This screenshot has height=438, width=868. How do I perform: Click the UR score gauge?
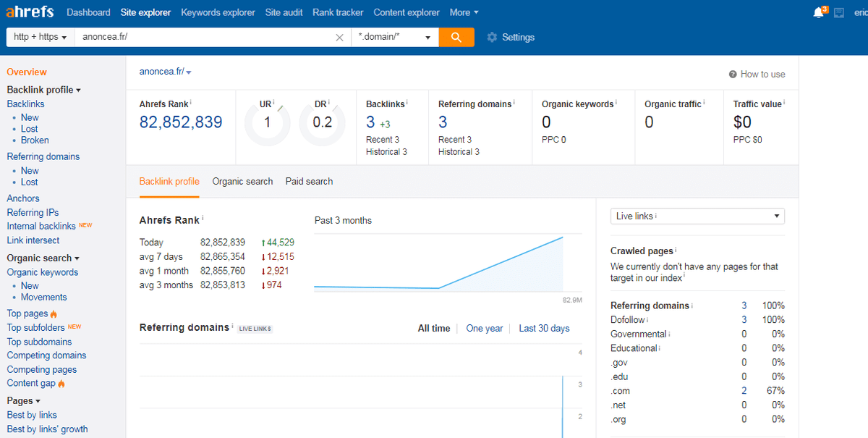pyautogui.click(x=267, y=122)
